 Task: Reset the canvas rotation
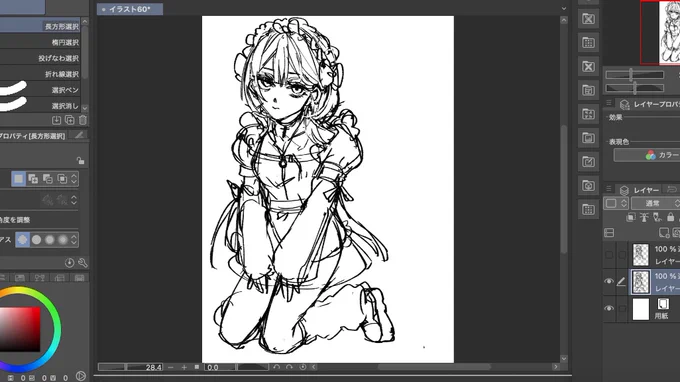[302, 367]
